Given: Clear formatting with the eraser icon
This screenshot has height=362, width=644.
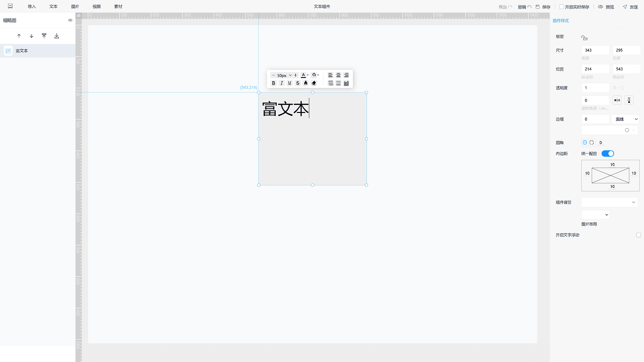Looking at the screenshot, I should (314, 83).
